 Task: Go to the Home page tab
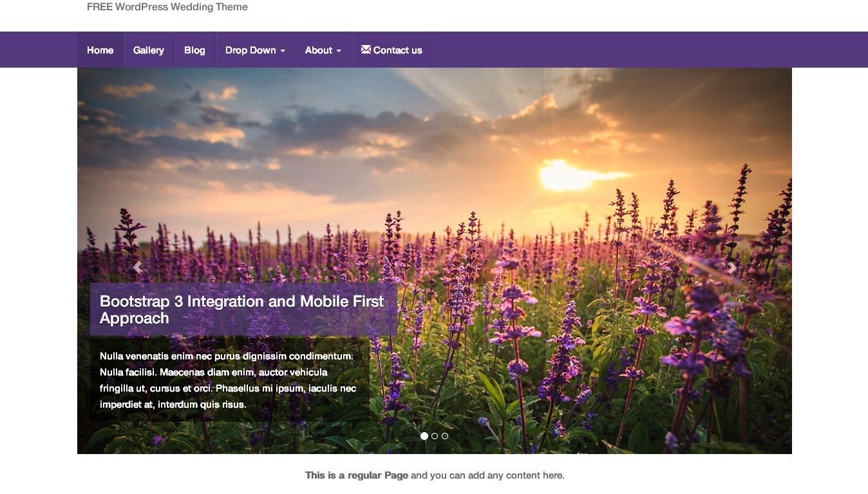100,50
